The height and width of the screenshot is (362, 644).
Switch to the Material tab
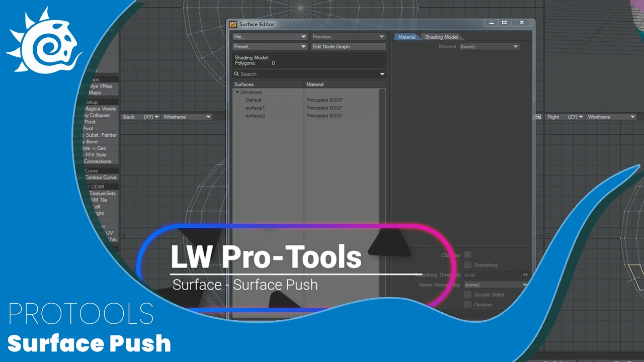407,37
